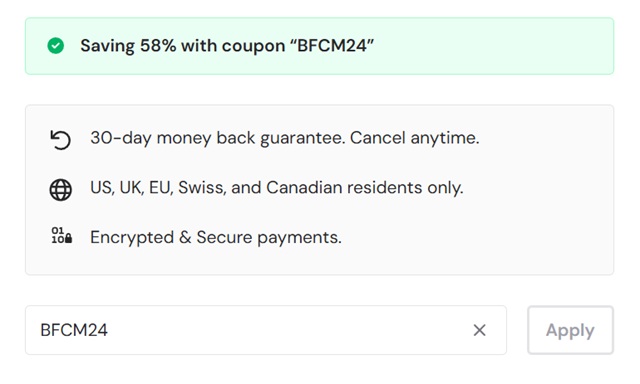Click the Encrypted & Secure payments text
The width and height of the screenshot is (640, 384).
(x=216, y=238)
